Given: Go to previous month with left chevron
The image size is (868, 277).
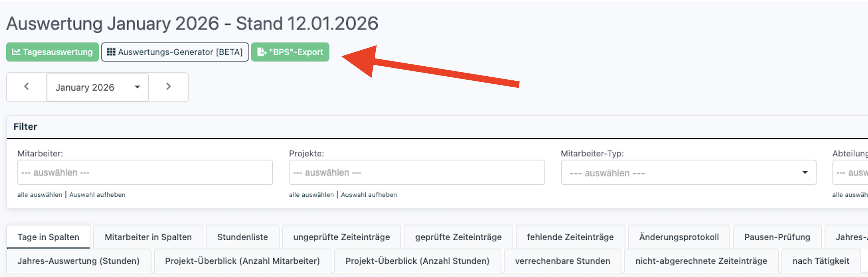Looking at the screenshot, I should coord(27,87).
